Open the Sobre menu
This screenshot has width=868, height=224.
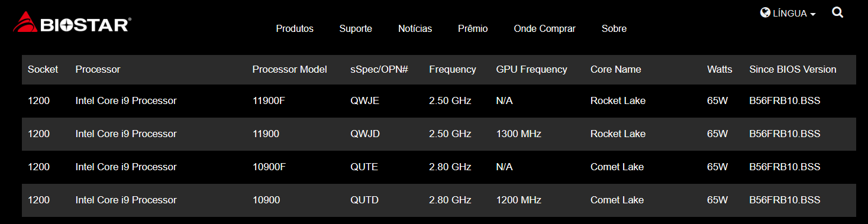pos(614,28)
